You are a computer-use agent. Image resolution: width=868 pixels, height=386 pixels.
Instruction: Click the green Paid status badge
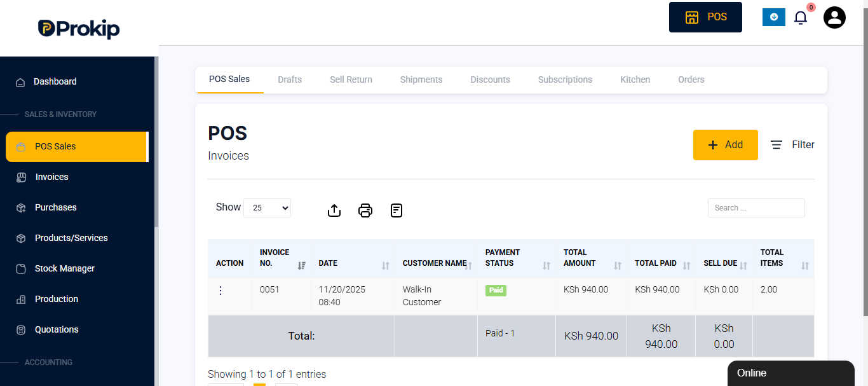pyautogui.click(x=496, y=291)
